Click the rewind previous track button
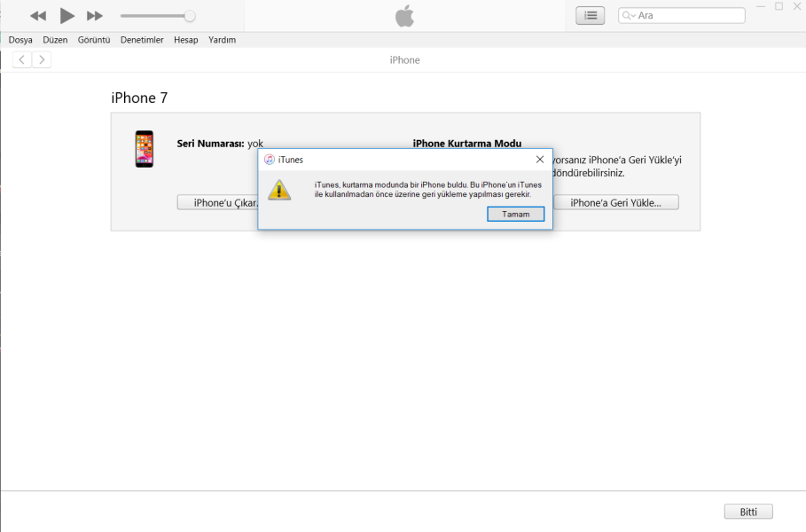Image resolution: width=806 pixels, height=532 pixels. click(38, 16)
